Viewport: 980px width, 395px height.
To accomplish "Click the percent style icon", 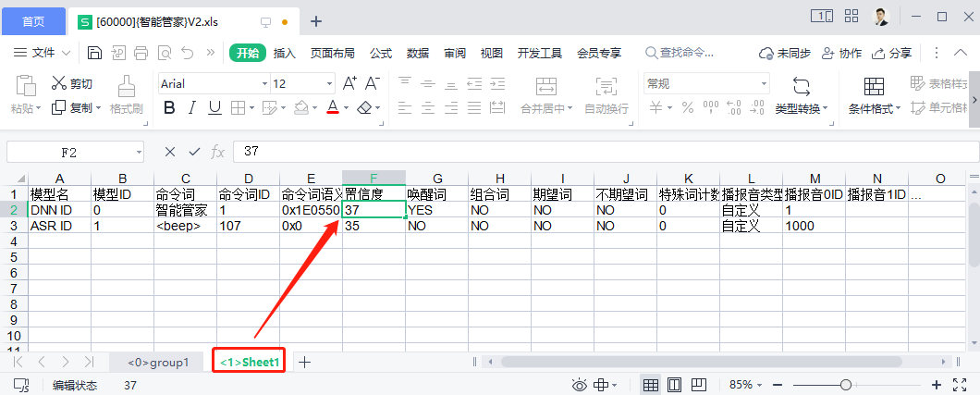I will (687, 108).
